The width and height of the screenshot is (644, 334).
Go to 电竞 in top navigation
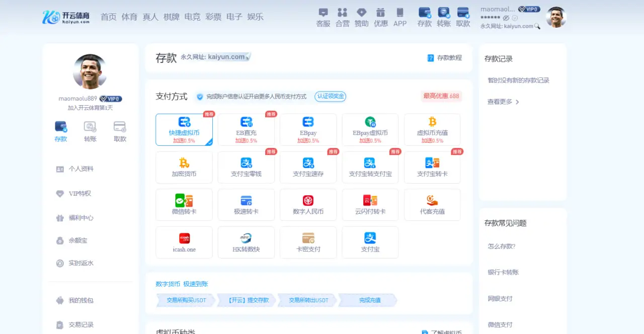pos(192,17)
